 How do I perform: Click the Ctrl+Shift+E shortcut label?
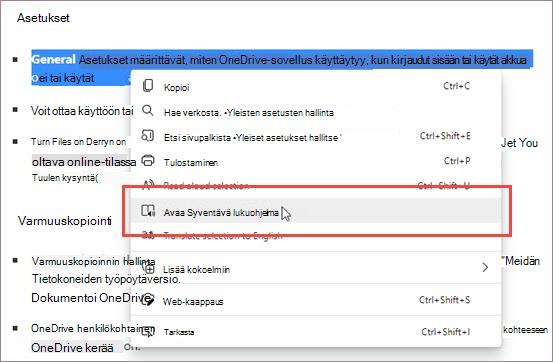point(445,136)
